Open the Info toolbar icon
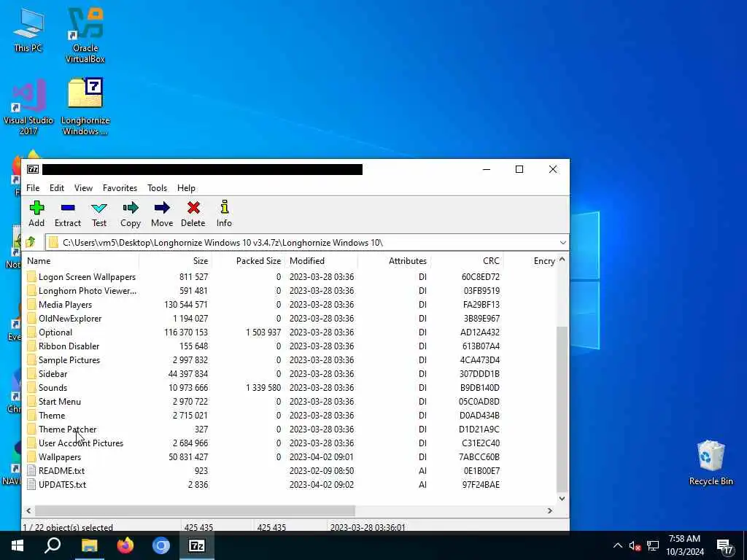Screen dimensions: 747x560 click(225, 207)
